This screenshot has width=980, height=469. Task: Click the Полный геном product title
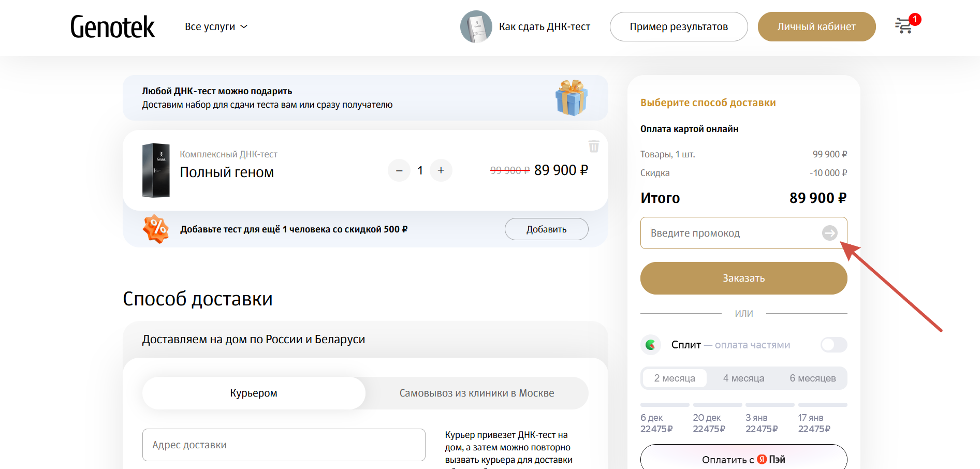tap(227, 172)
